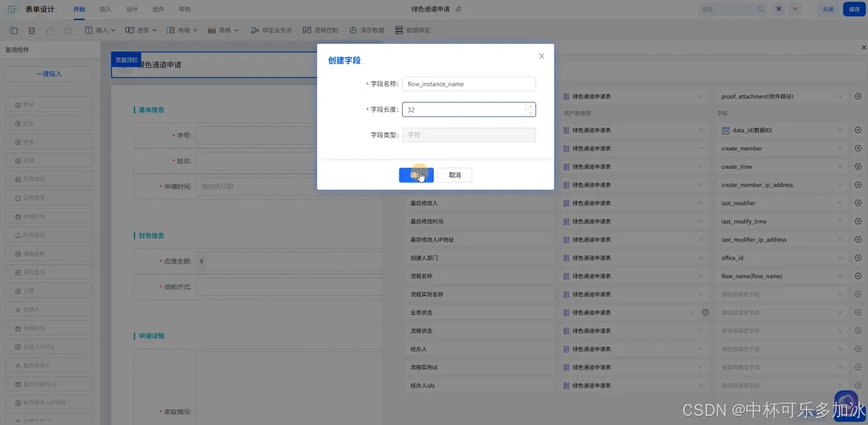Click the disabled 字段类型 field
The image size is (868, 425).
point(469,135)
